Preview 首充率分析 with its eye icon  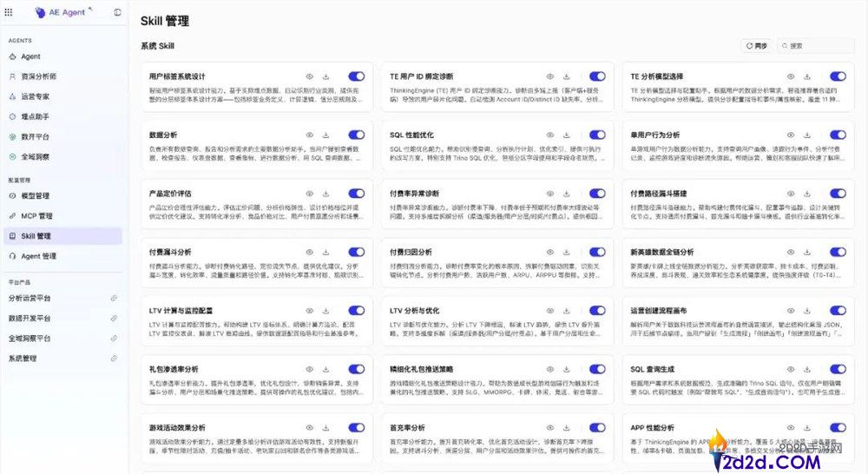(550, 428)
